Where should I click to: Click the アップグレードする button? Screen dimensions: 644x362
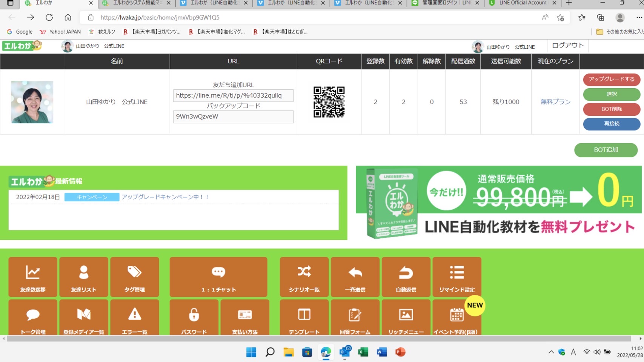[x=612, y=79]
